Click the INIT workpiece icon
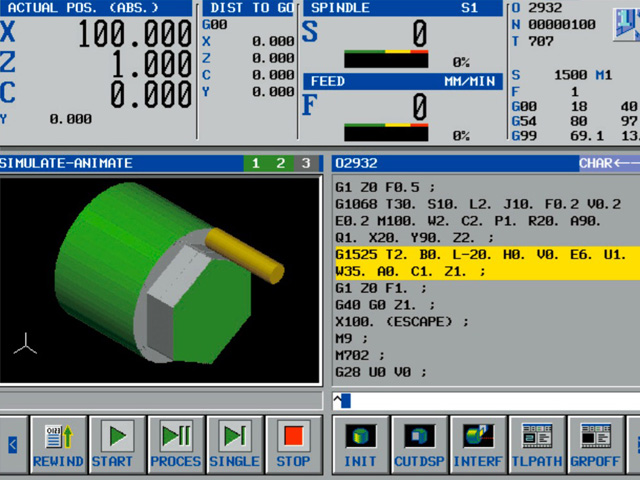 pyautogui.click(x=360, y=445)
